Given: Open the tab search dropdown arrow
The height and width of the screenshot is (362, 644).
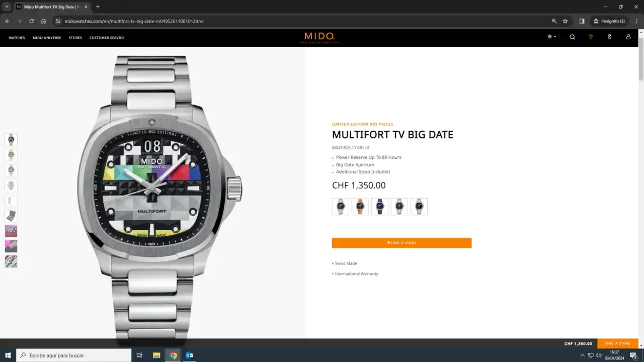Looking at the screenshot, I should click(x=7, y=7).
